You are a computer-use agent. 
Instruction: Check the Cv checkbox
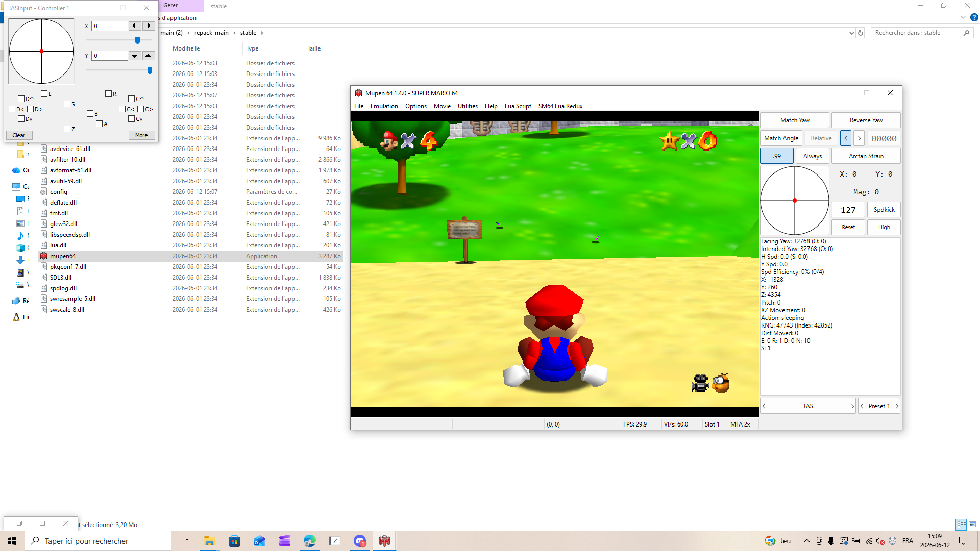(x=131, y=119)
